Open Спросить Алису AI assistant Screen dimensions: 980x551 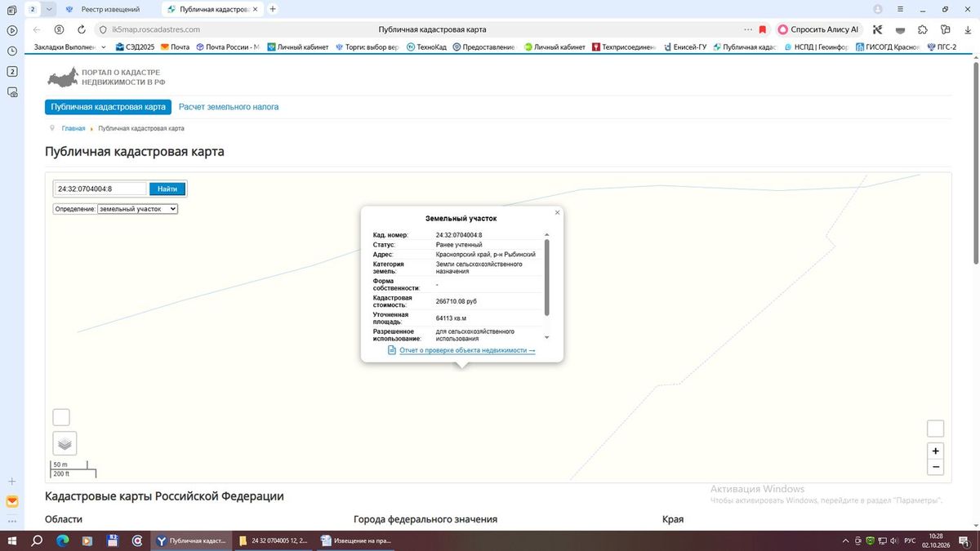[819, 29]
